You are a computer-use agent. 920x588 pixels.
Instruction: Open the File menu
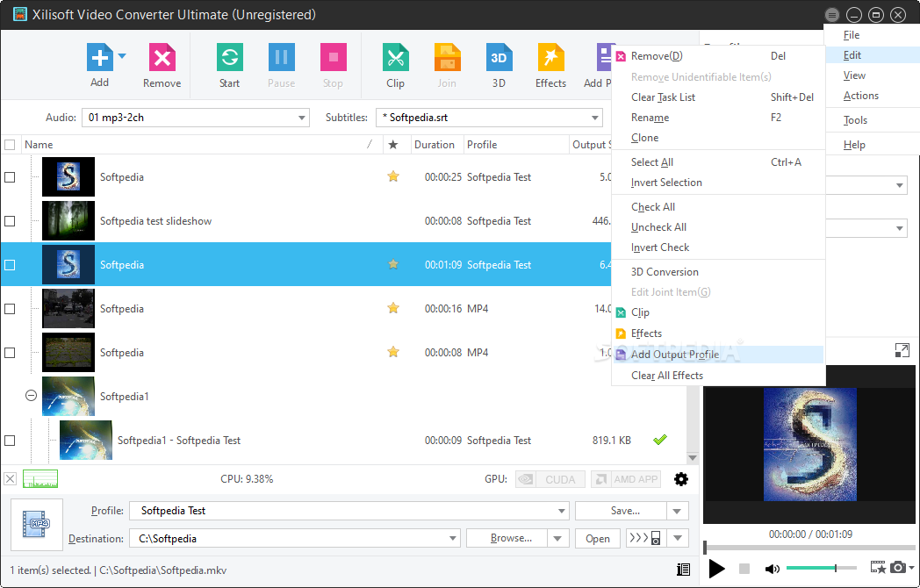852,35
